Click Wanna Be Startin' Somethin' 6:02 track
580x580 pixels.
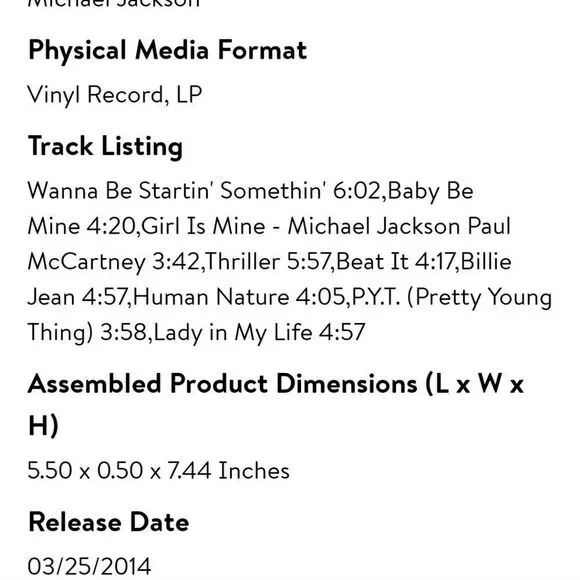204,191
